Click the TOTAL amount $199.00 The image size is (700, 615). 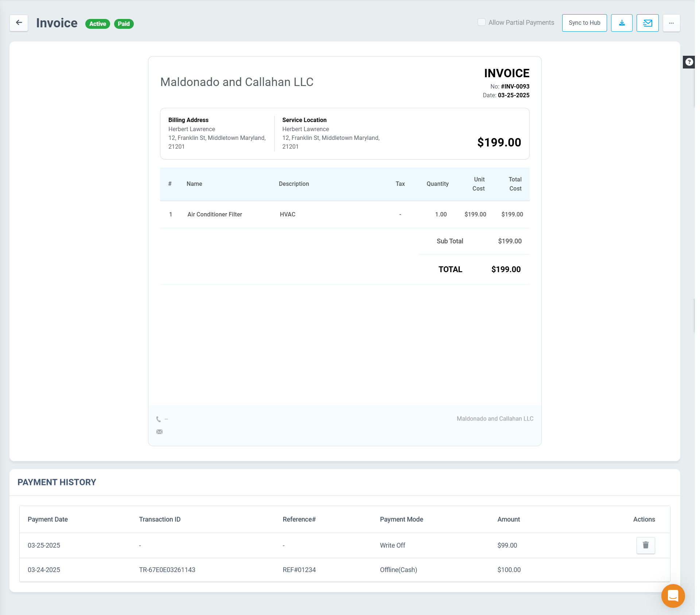pyautogui.click(x=506, y=269)
